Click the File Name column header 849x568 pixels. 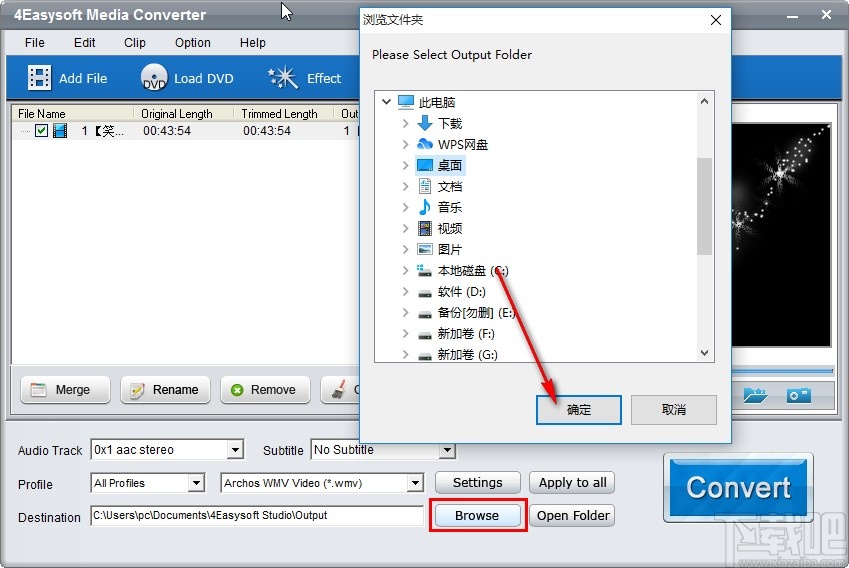[x=73, y=114]
